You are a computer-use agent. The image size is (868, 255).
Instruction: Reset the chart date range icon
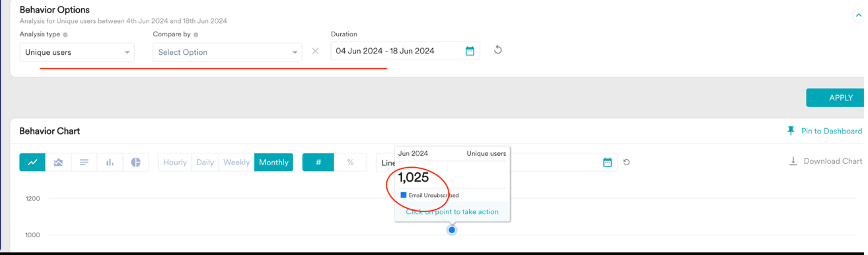click(x=626, y=162)
